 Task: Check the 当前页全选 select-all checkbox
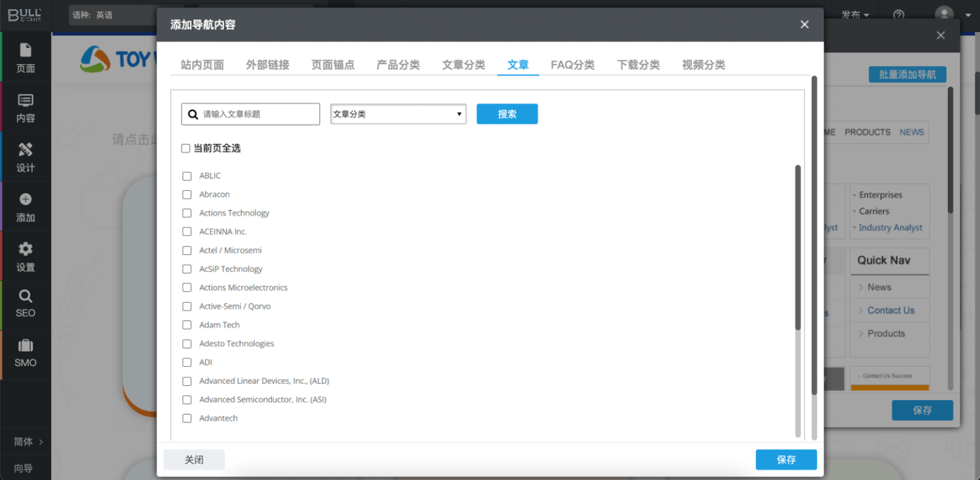pos(186,148)
